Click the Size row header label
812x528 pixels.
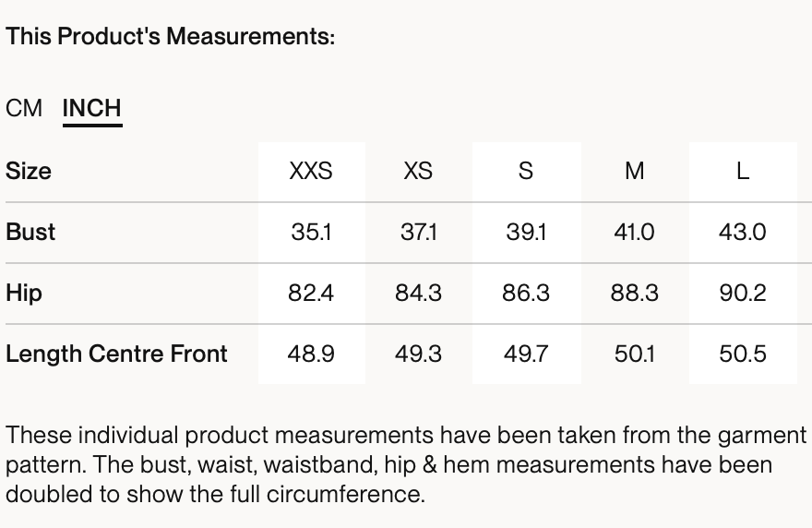click(x=29, y=171)
